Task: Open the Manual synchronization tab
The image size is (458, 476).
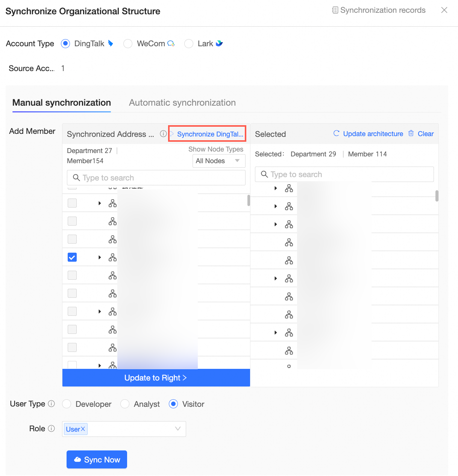Action: click(x=62, y=103)
